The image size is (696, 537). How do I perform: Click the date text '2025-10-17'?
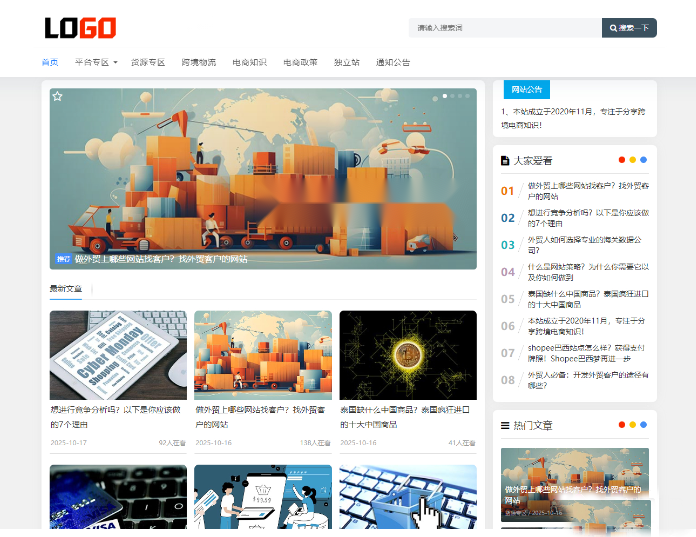click(x=68, y=442)
